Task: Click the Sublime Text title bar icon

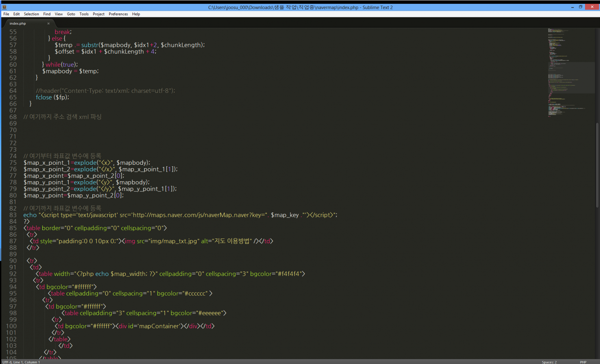Action: pyautogui.click(x=4, y=7)
